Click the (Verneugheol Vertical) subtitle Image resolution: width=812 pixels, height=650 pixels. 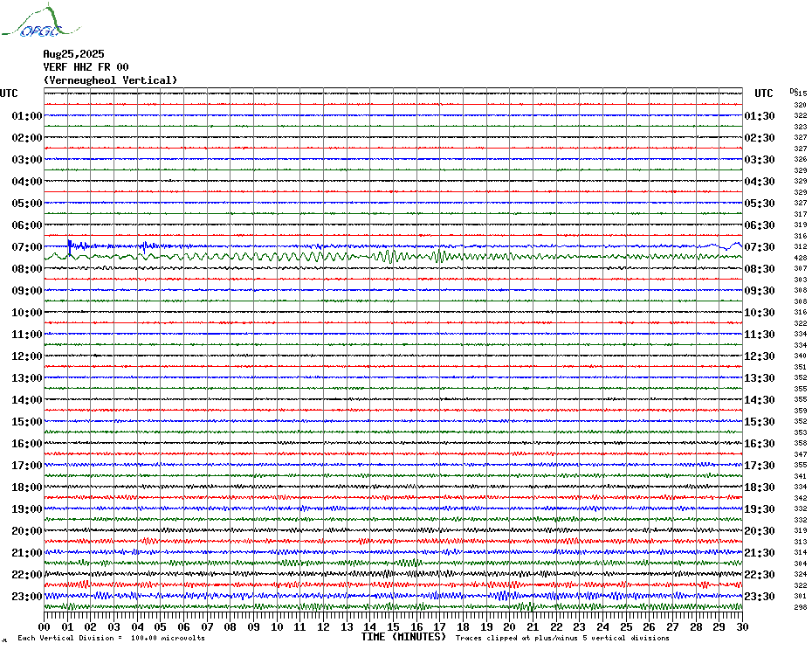(x=110, y=80)
